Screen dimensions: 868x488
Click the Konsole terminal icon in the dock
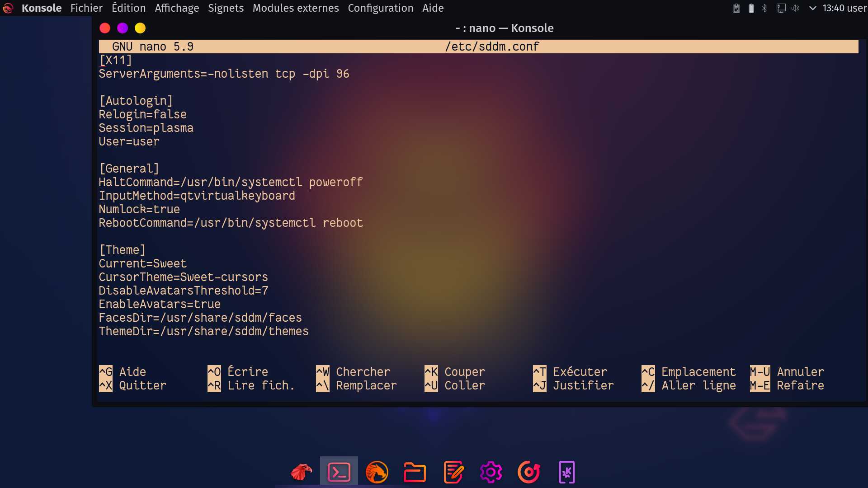click(x=339, y=472)
